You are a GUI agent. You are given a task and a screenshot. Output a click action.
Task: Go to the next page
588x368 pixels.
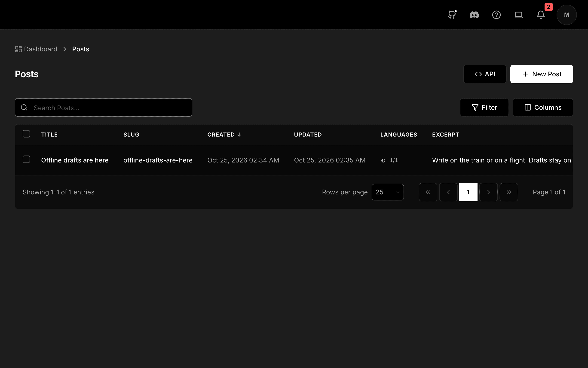tap(488, 192)
